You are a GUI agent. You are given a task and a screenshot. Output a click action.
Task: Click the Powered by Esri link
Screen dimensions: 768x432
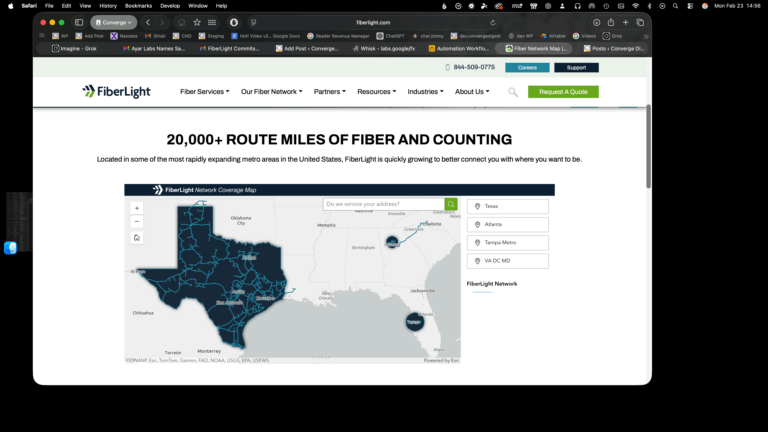point(441,360)
